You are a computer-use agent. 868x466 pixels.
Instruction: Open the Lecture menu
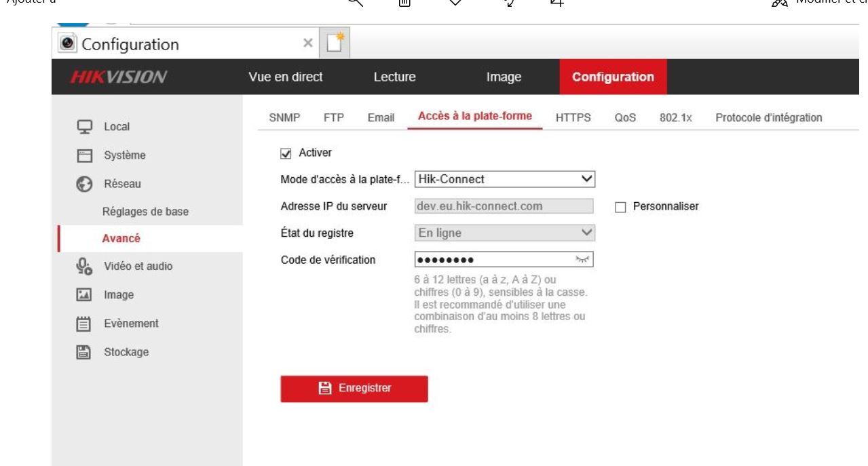click(x=394, y=77)
